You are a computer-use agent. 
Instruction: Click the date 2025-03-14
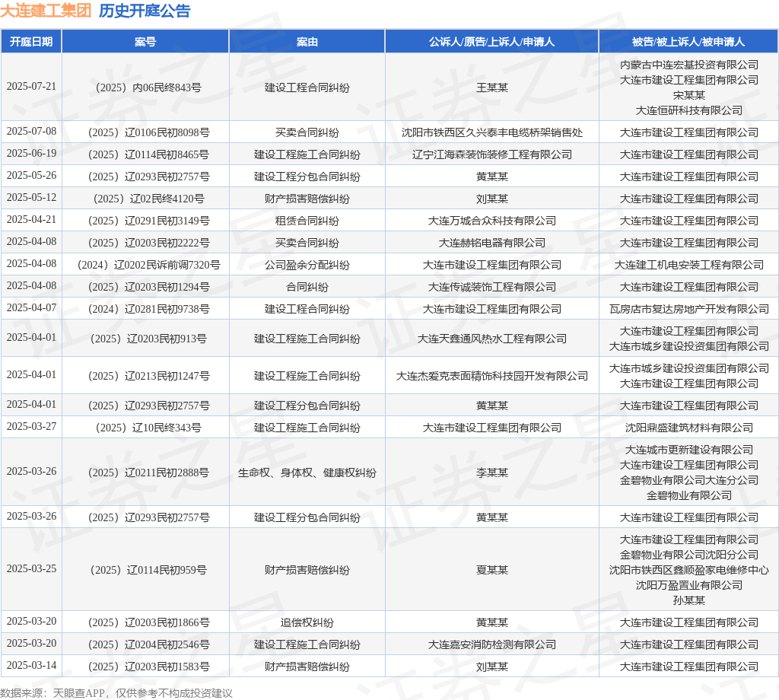tap(31, 665)
